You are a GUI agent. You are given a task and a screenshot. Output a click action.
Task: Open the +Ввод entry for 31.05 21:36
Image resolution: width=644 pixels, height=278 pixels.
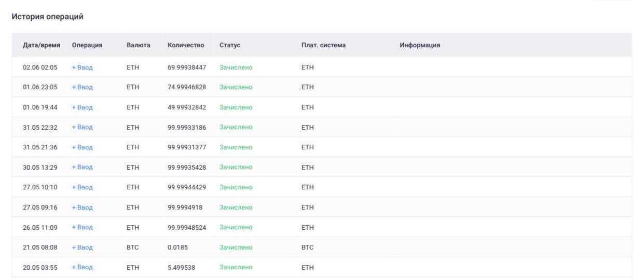pyautogui.click(x=82, y=147)
